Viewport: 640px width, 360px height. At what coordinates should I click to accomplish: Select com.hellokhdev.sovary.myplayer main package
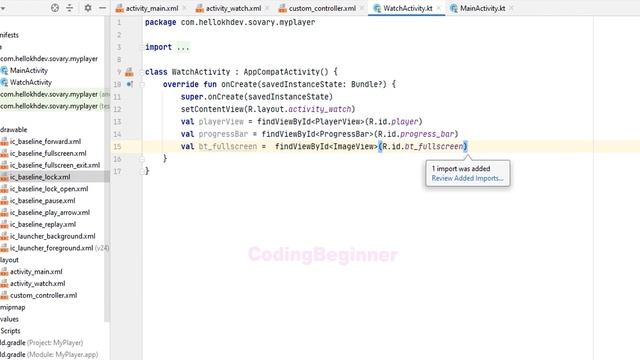click(49, 59)
